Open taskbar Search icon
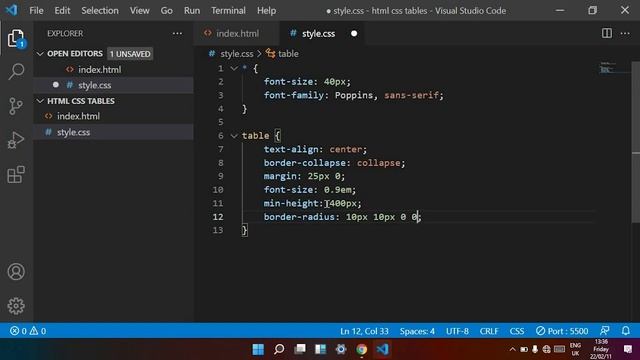The image size is (640, 360). (x=279, y=349)
